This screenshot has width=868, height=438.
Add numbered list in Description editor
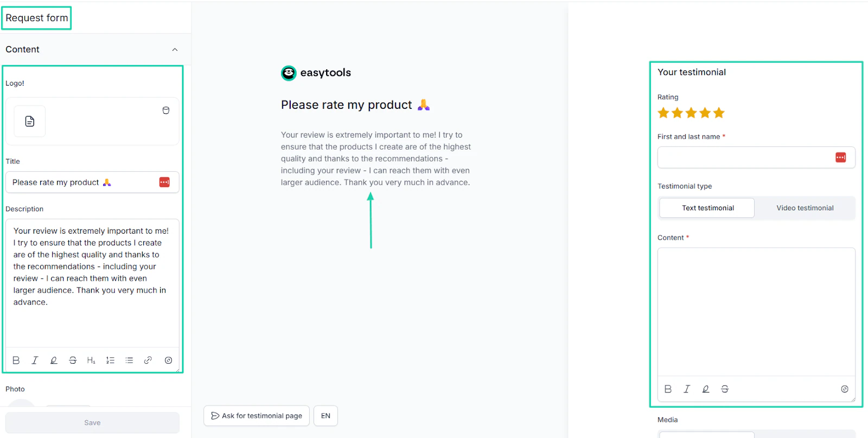(110, 360)
